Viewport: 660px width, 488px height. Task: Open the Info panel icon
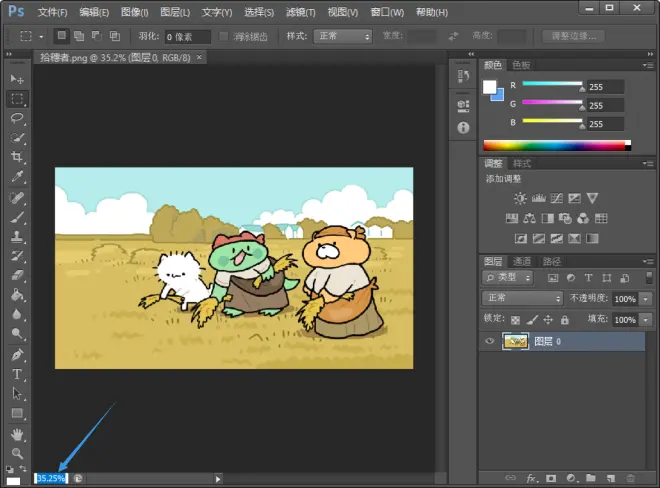[463, 128]
